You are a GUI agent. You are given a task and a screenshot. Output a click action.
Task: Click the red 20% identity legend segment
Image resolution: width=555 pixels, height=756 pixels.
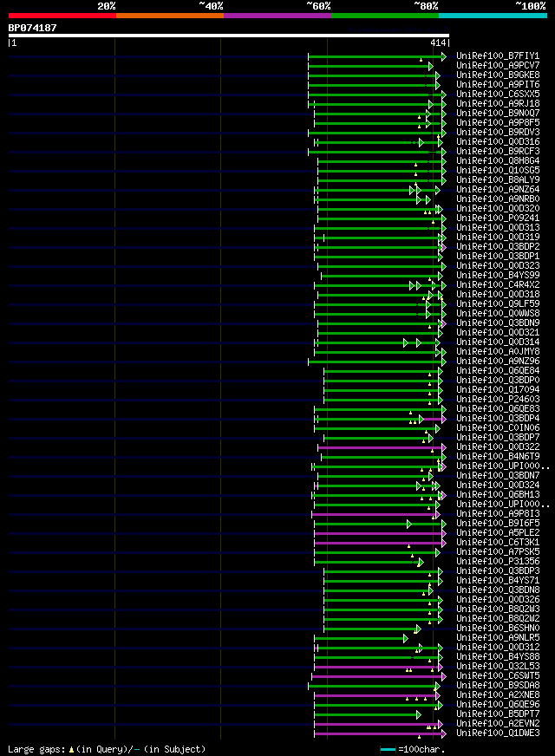point(62,16)
